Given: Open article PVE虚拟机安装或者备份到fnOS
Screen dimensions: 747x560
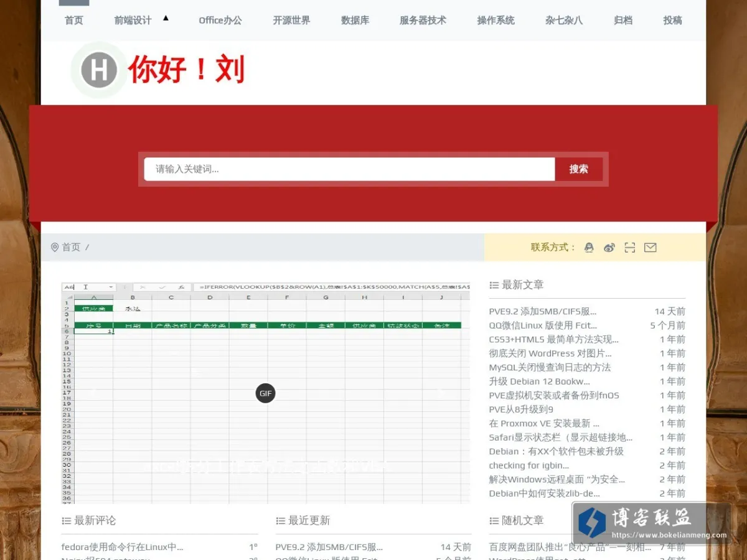Looking at the screenshot, I should 554,396.
